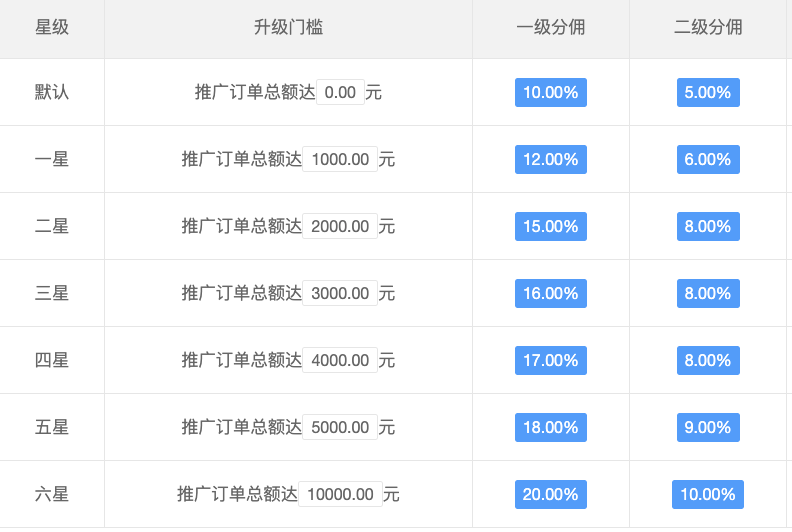Click the 升级门槛 column header
This screenshot has width=792, height=532.
pos(288,28)
